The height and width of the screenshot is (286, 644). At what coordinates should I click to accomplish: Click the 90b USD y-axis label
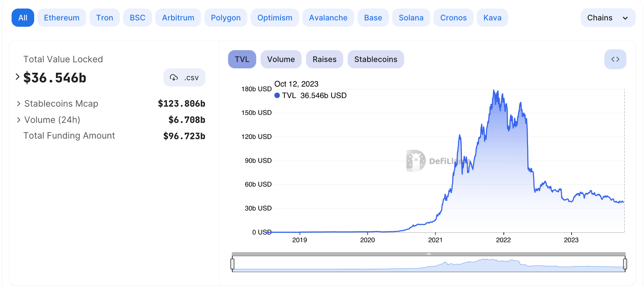pyautogui.click(x=258, y=161)
